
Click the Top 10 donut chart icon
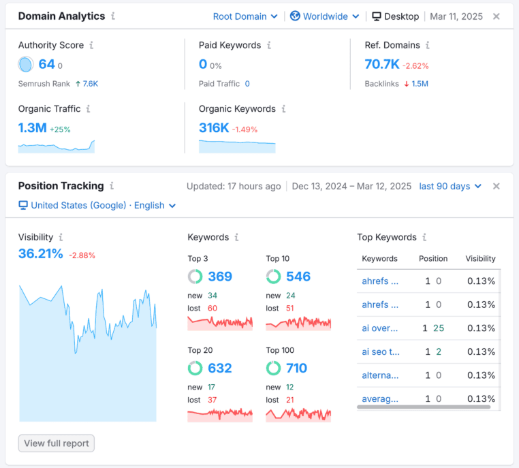tap(273, 277)
